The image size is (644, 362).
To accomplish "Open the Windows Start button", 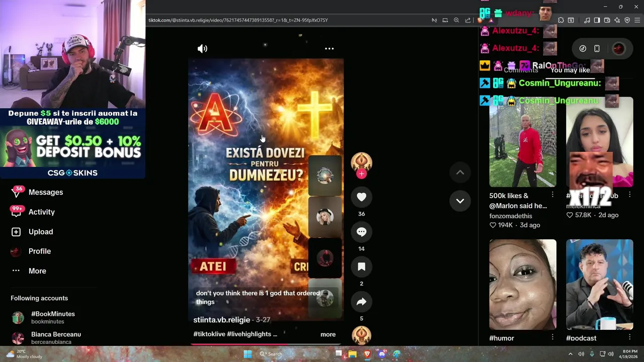I will click(248, 354).
